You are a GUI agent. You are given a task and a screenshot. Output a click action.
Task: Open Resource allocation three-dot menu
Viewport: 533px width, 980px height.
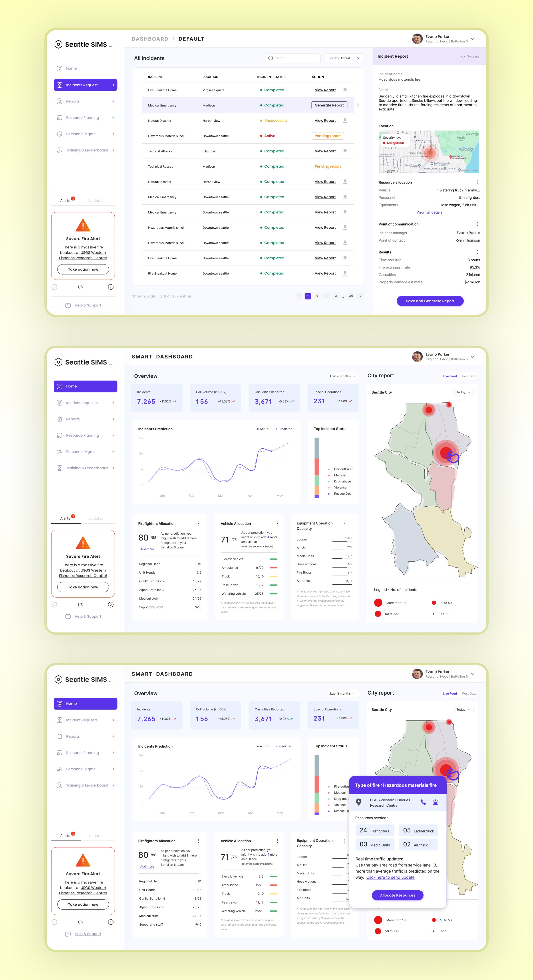pos(477,182)
